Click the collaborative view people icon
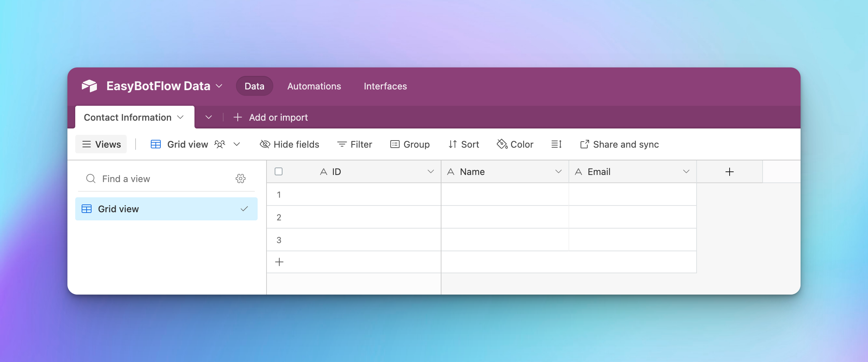Image resolution: width=868 pixels, height=362 pixels. tap(220, 144)
